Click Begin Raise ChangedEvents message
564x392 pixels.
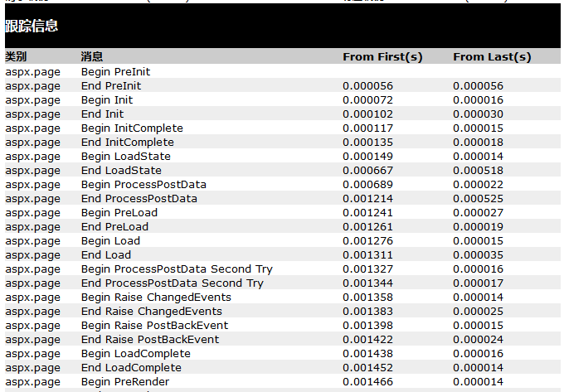click(x=156, y=297)
